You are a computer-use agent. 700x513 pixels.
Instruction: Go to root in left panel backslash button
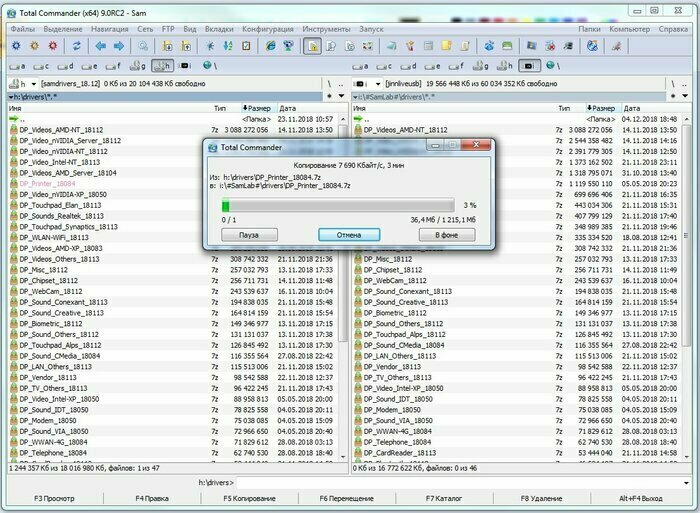pyautogui.click(x=329, y=83)
